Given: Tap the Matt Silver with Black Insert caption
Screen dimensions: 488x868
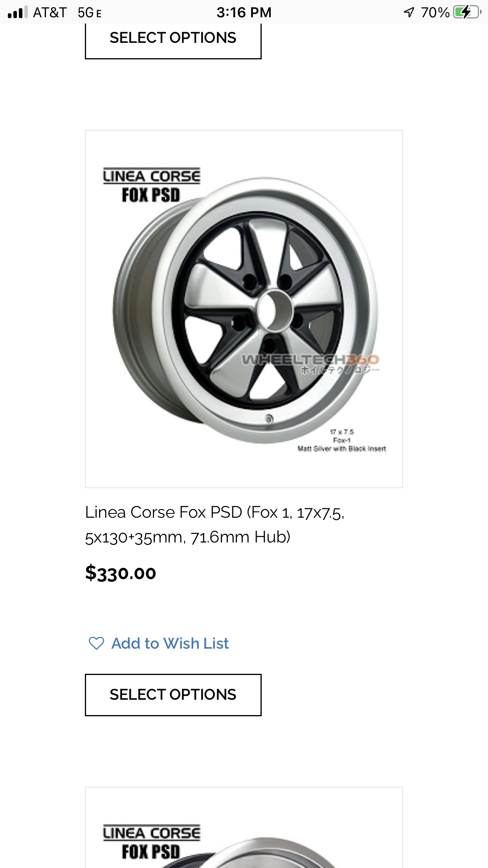Looking at the screenshot, I should pyautogui.click(x=341, y=449).
